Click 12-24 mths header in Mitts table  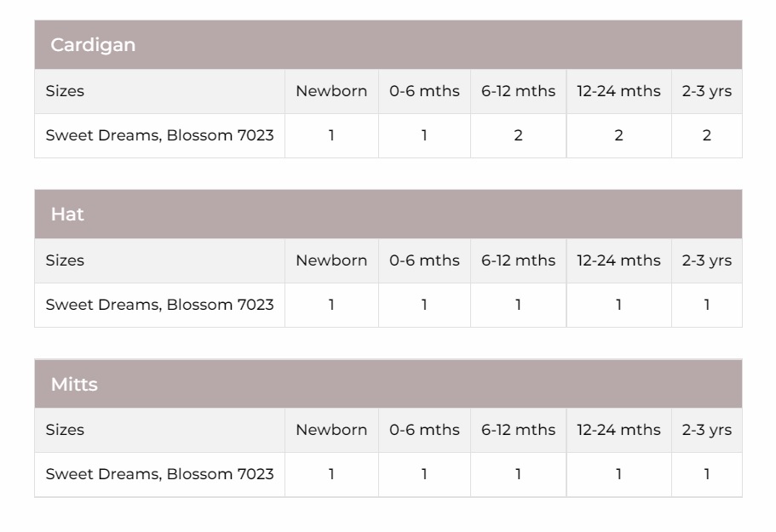point(618,430)
